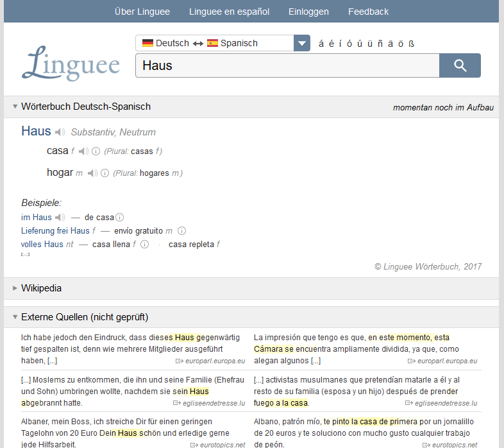Screen dimensions: 504x448
Task: Expand more examples ellipsis under volles Haus
Action: point(26,254)
